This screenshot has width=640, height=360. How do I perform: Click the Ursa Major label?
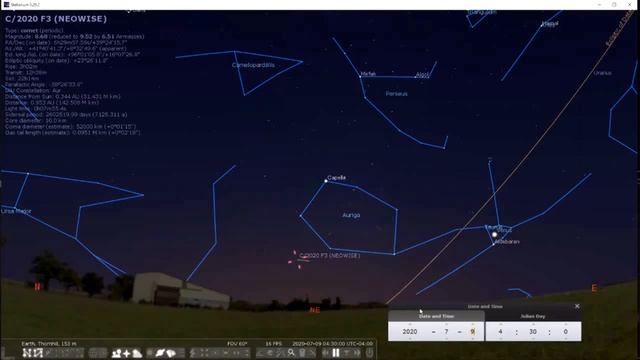(x=16, y=211)
